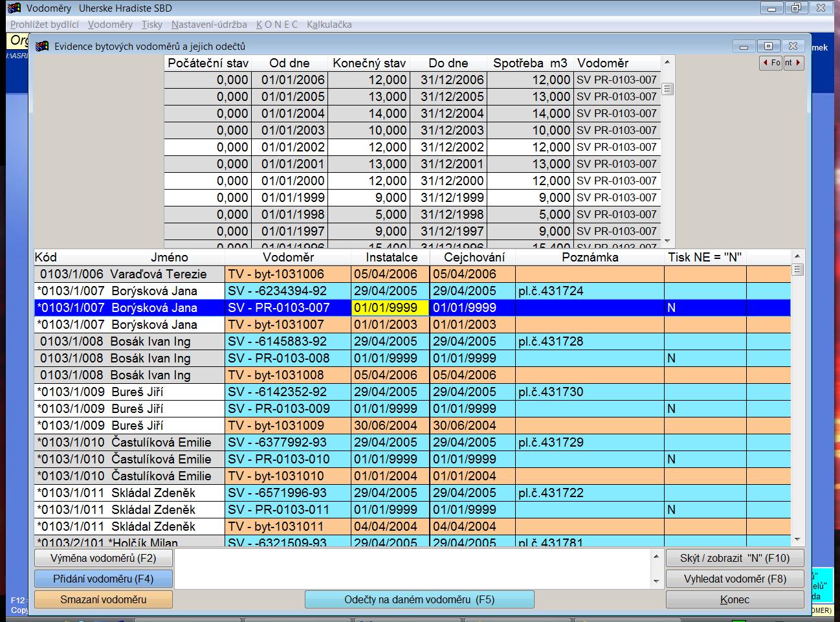Click the meter list scrollbar thumb
This screenshot has width=840, height=622.
tap(797, 269)
